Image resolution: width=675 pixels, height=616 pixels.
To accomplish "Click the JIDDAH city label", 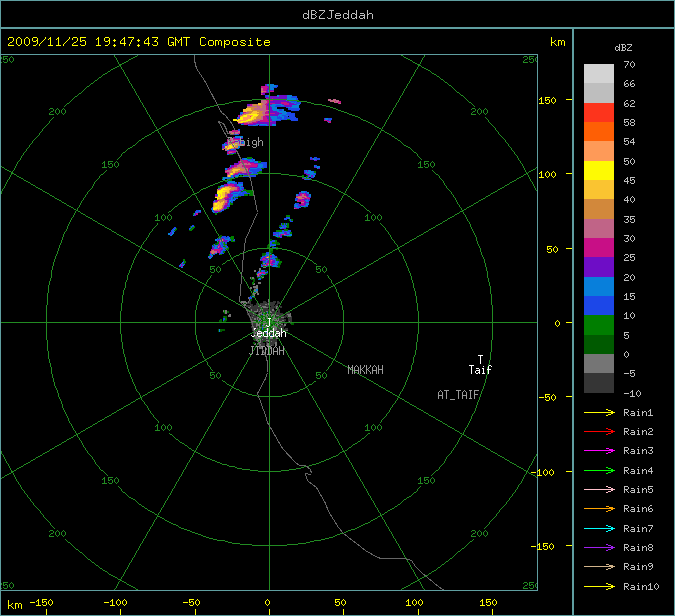I will (267, 351).
